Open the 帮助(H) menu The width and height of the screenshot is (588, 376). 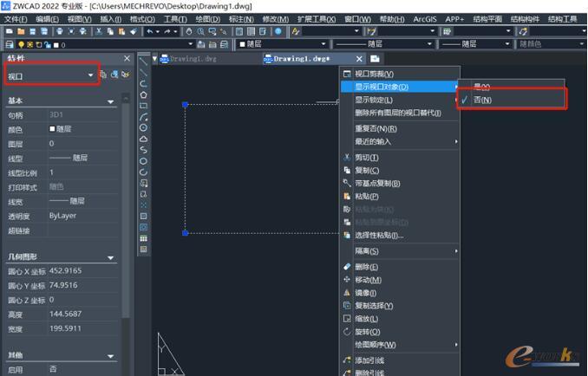pos(391,19)
